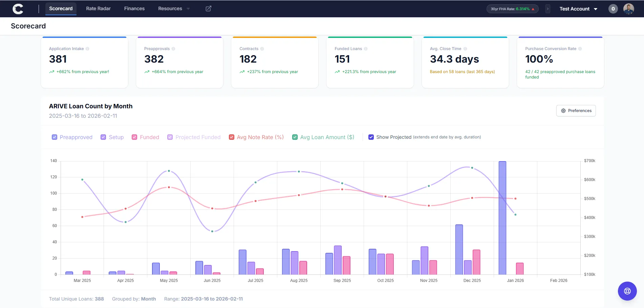Click the trend icon under Application Intake
Screen dimensions: 644x308
pyautogui.click(x=52, y=72)
